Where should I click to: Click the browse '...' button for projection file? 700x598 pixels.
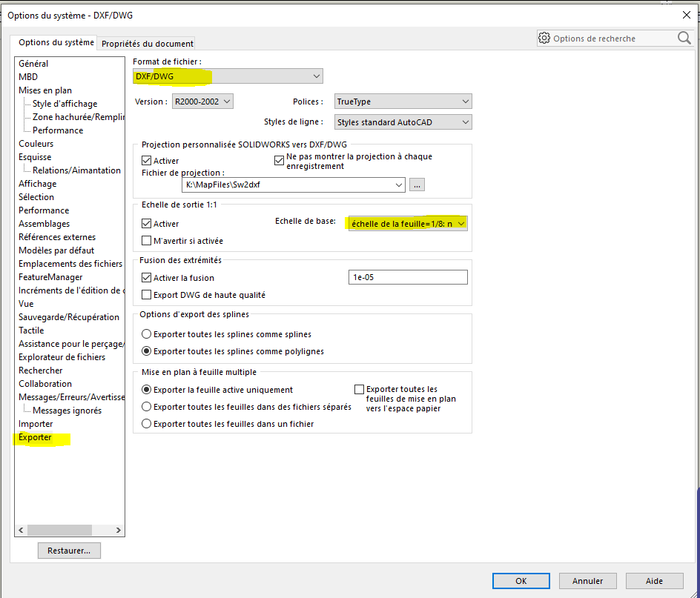click(417, 185)
